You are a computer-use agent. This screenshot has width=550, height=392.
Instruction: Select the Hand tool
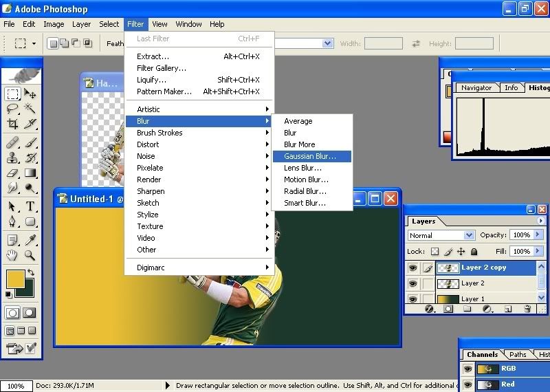tap(13, 255)
